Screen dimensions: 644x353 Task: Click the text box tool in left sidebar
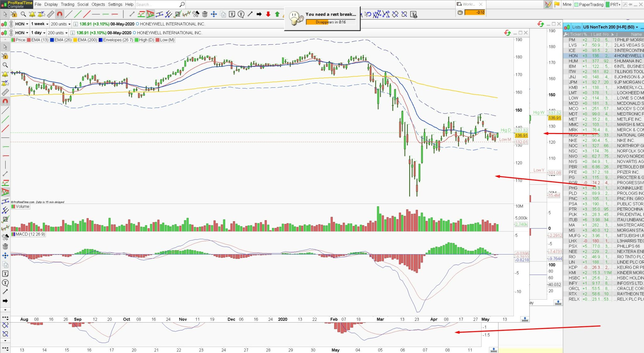(x=5, y=274)
